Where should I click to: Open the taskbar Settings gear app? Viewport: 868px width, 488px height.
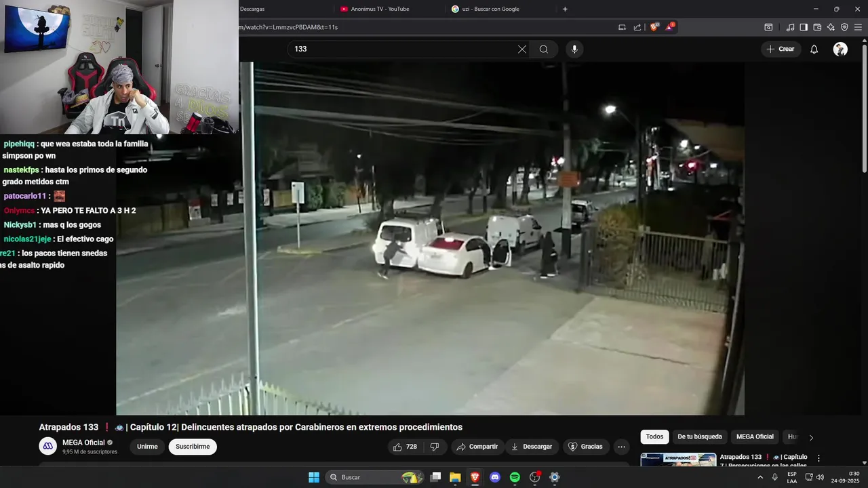(x=555, y=477)
